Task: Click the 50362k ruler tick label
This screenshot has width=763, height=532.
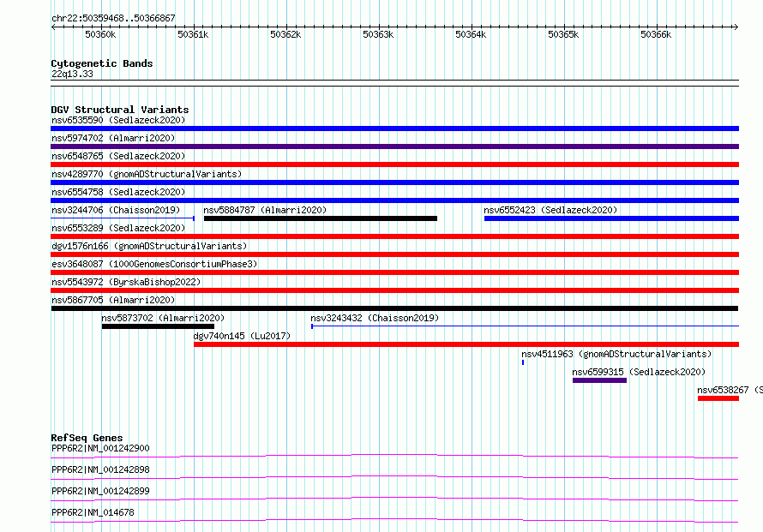Action: (x=285, y=34)
